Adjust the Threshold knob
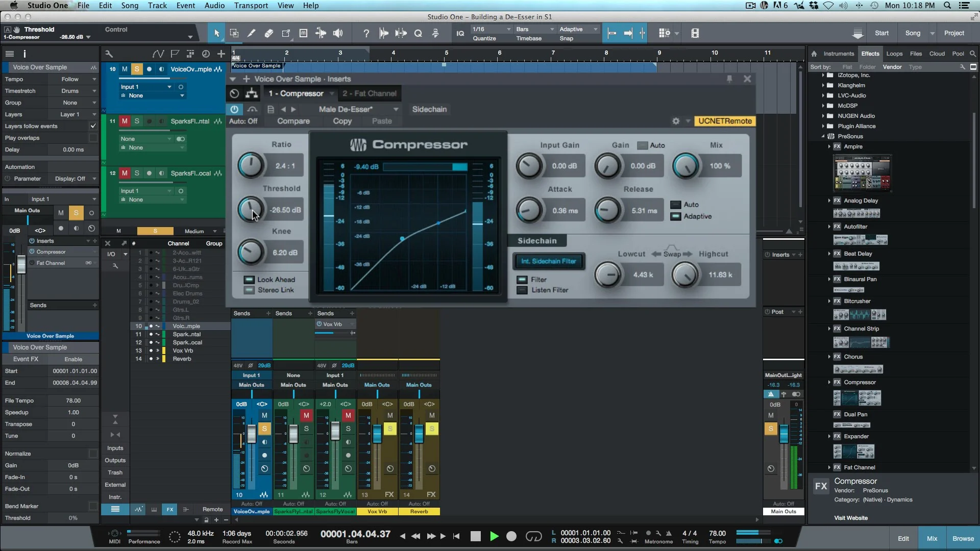This screenshot has height=551, width=980. coord(250,210)
